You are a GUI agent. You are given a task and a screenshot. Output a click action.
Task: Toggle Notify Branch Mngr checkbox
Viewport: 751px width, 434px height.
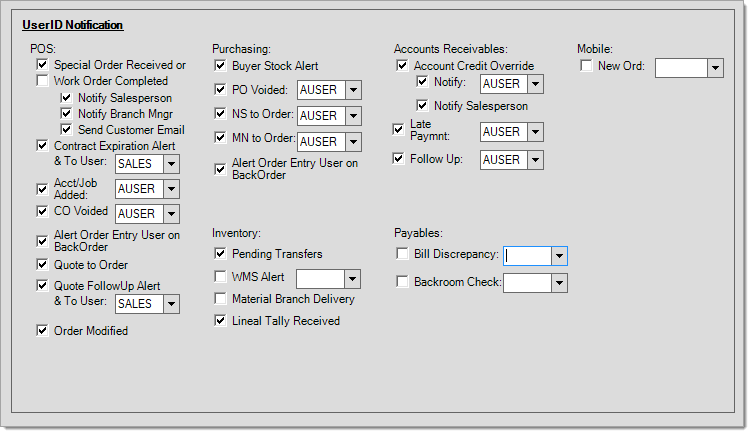coord(66,114)
